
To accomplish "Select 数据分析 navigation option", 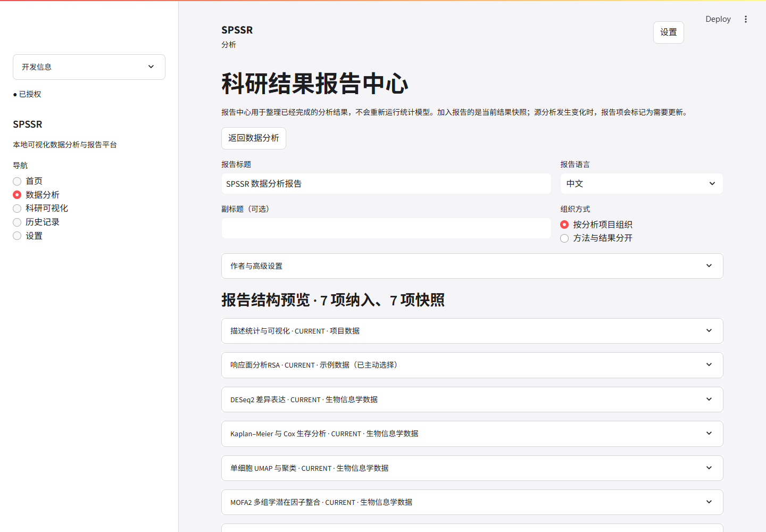I will click(x=36, y=195).
